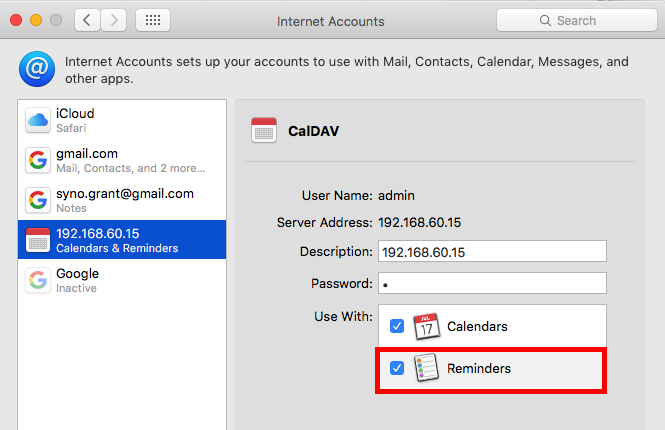Click the inactive Google account icon
This screenshot has height=430, width=665.
(x=38, y=280)
